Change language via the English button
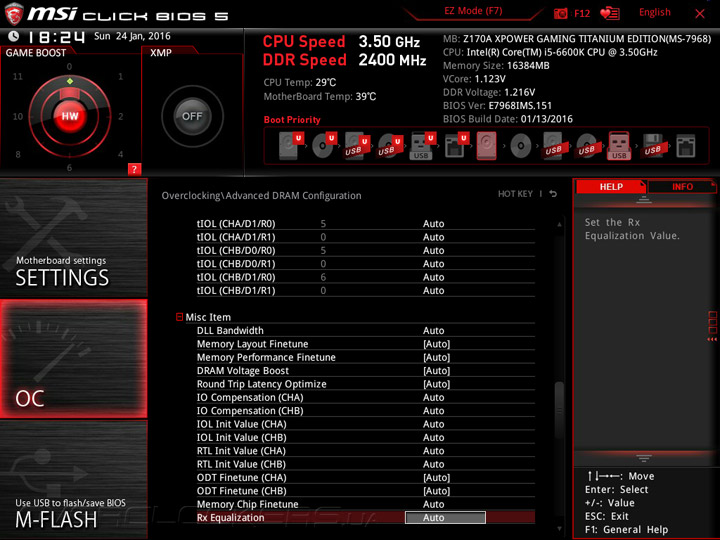The image size is (720, 540). point(654,12)
